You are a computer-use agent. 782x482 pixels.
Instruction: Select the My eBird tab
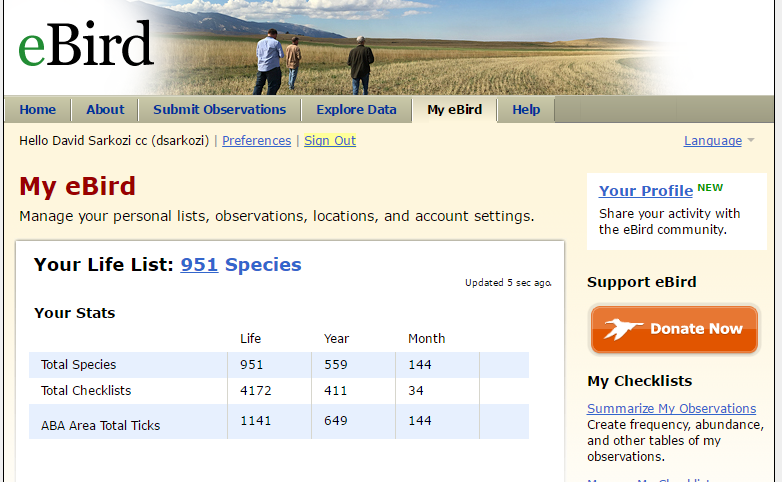point(454,110)
